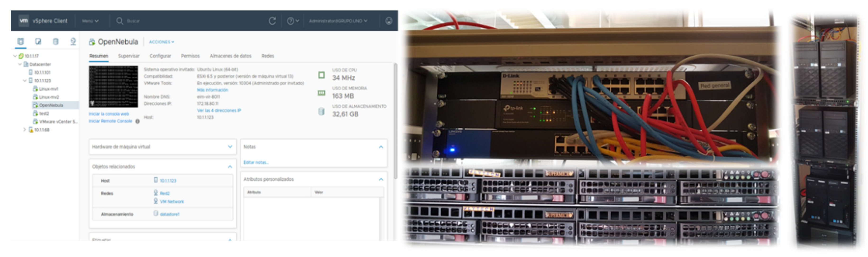This screenshot has height=257, width=868.
Task: Click the VM console thumbnail preview
Action: pyautogui.click(x=113, y=87)
